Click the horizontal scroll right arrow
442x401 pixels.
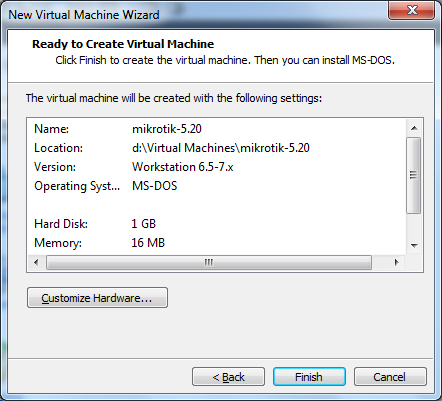397,262
